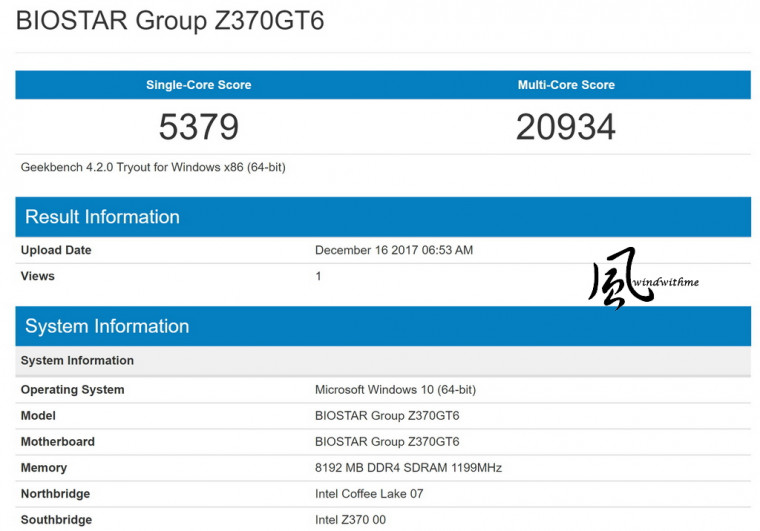Select the Single-Core Score header
Viewport: 760px width, 531px height.
[x=198, y=85]
